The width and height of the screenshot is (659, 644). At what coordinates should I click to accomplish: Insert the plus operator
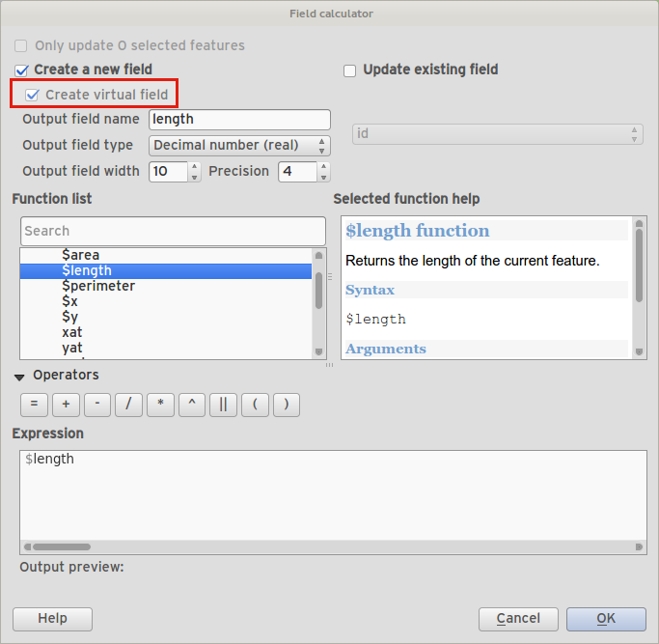pos(66,405)
